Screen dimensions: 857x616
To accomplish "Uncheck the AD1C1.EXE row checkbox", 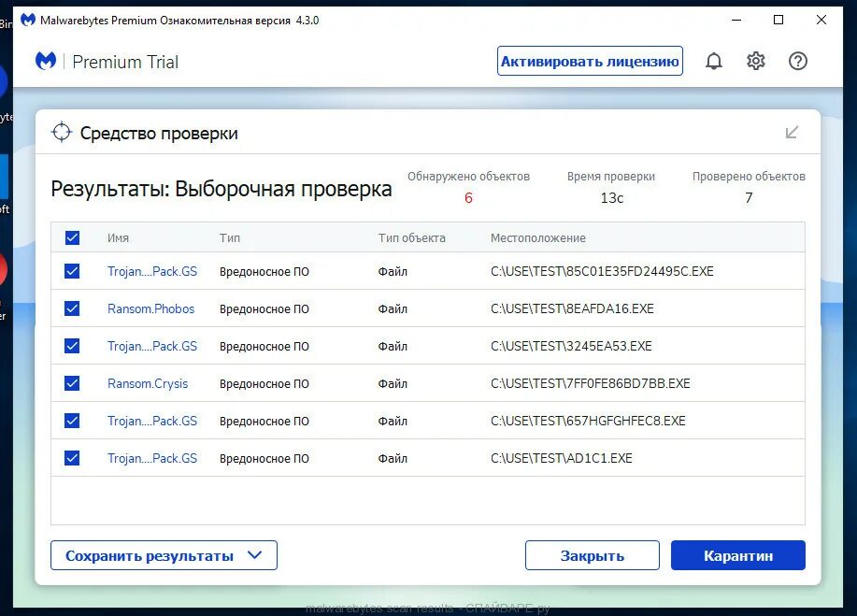I will (72, 458).
